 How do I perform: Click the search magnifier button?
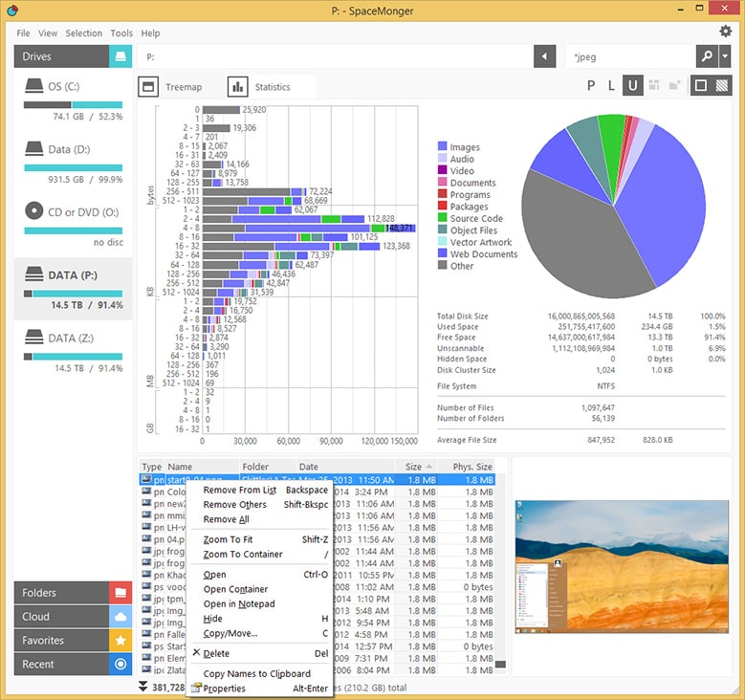[x=707, y=56]
